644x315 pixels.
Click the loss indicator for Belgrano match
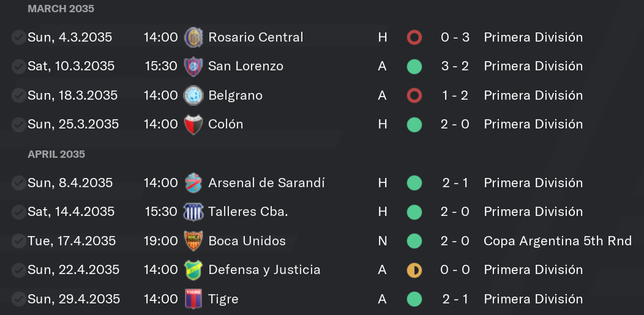414,95
